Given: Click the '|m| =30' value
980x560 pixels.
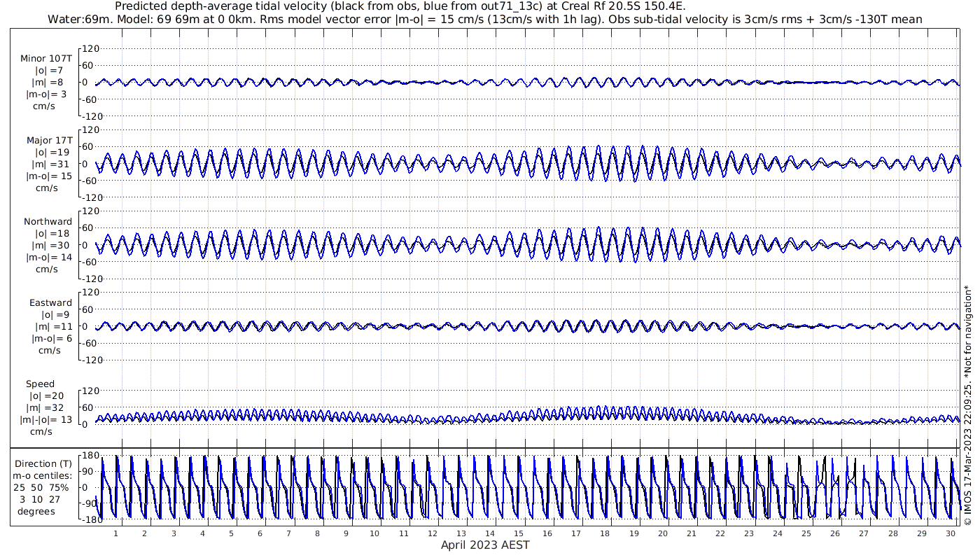Looking at the screenshot, I should (x=49, y=245).
